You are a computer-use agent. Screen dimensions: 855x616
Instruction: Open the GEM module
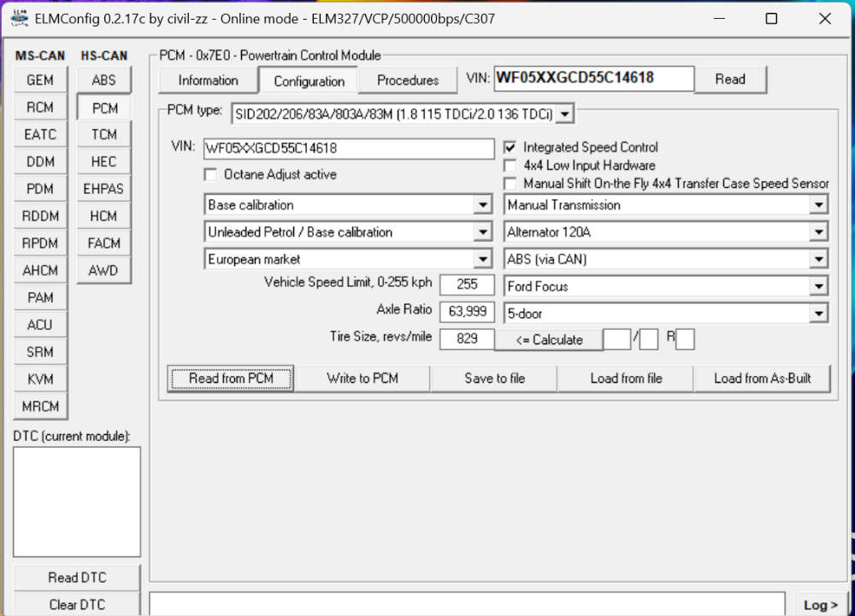tap(39, 80)
